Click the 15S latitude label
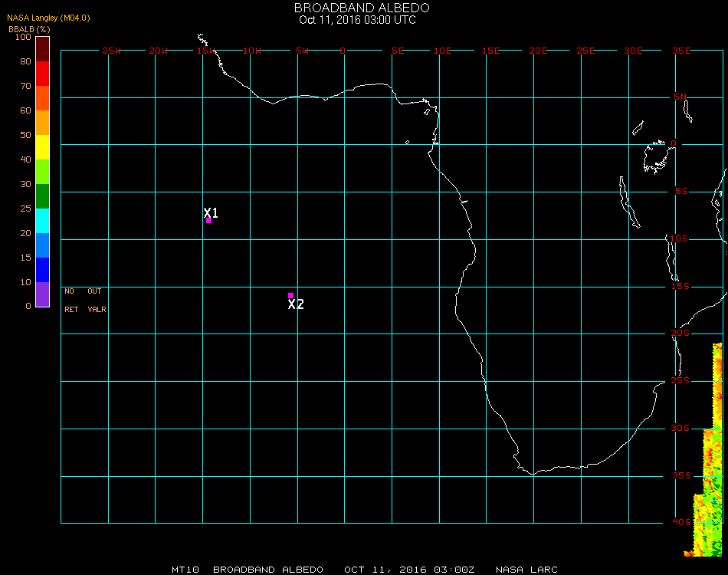The image size is (728, 575). [x=680, y=286]
